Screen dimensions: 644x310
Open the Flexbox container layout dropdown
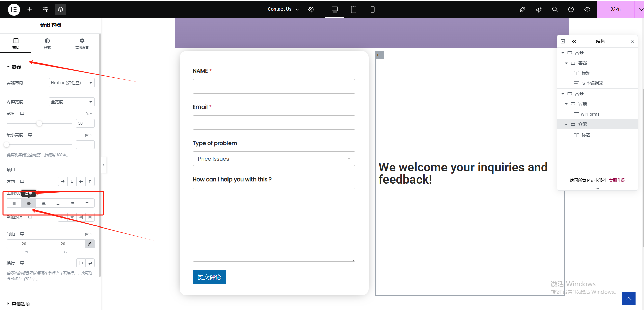pyautogui.click(x=72, y=83)
